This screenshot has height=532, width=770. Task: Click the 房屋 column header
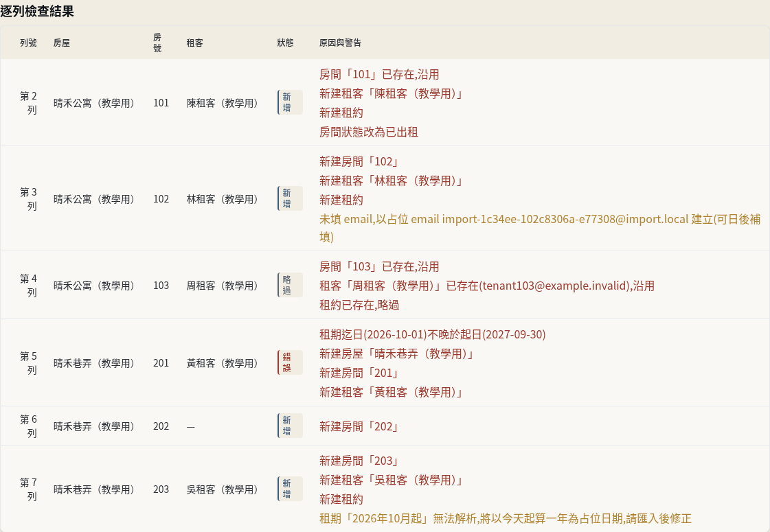(x=62, y=43)
